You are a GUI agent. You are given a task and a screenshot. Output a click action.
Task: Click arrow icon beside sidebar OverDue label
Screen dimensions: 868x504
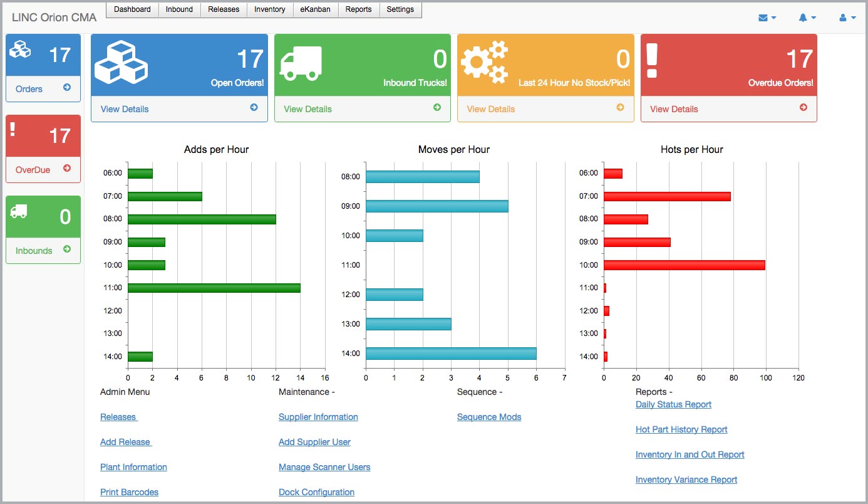click(67, 169)
